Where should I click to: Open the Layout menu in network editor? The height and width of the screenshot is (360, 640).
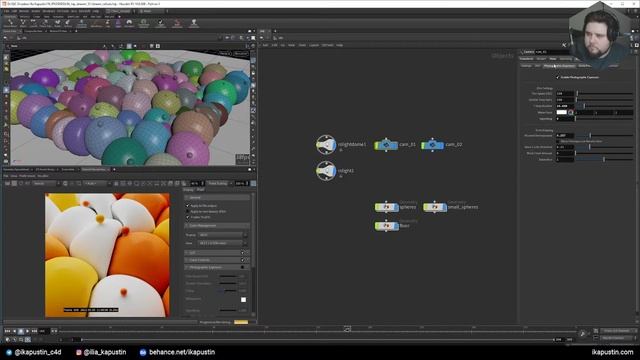(314, 45)
